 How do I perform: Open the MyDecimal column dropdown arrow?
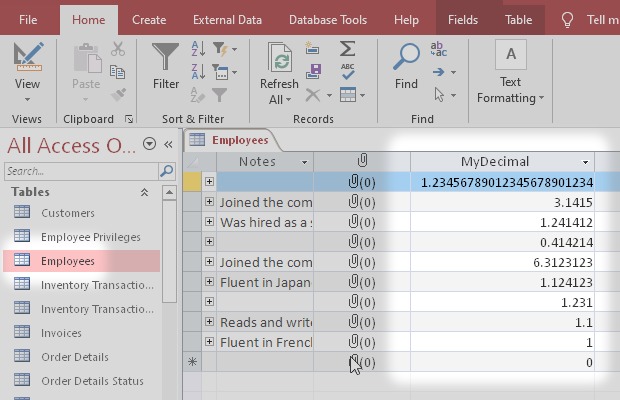pos(586,162)
